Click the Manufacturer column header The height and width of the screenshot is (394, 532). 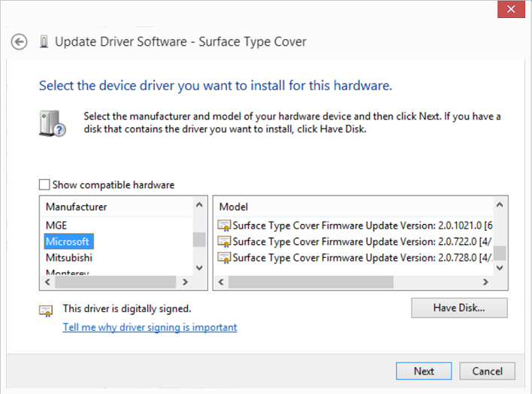(116, 207)
